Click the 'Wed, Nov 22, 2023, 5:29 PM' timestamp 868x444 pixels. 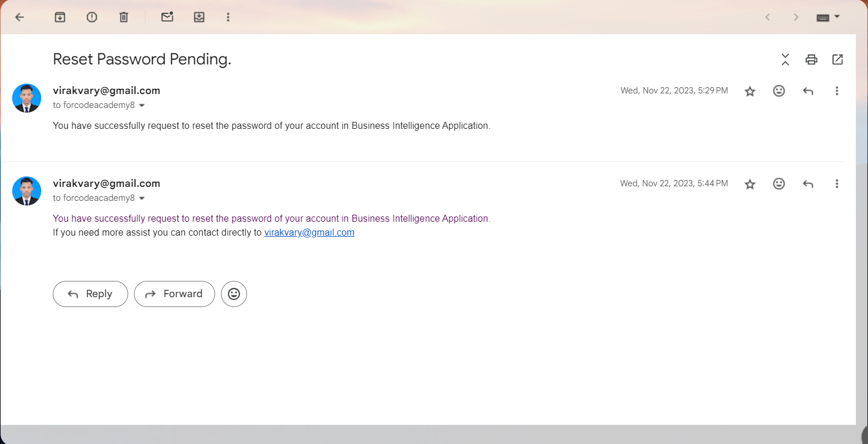click(x=674, y=91)
